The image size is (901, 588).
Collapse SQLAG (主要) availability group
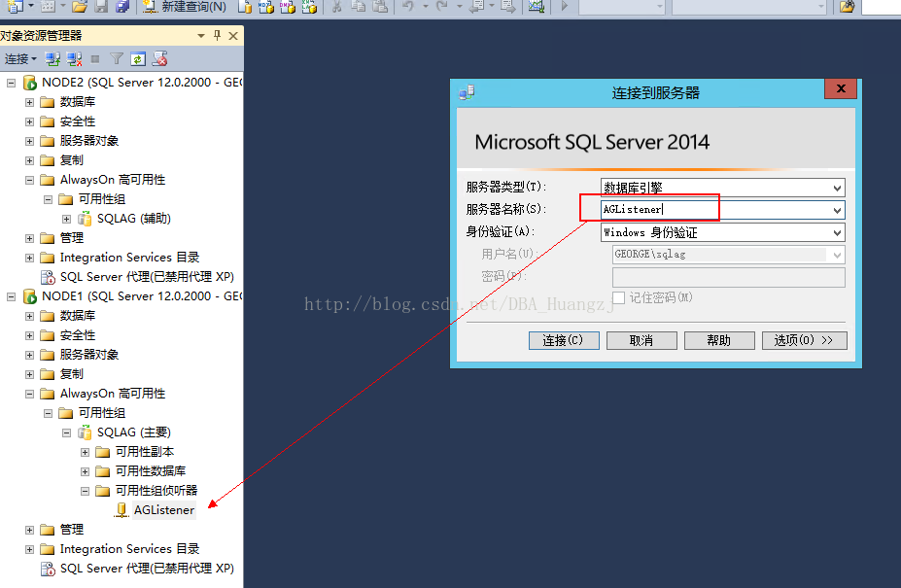tap(67, 432)
